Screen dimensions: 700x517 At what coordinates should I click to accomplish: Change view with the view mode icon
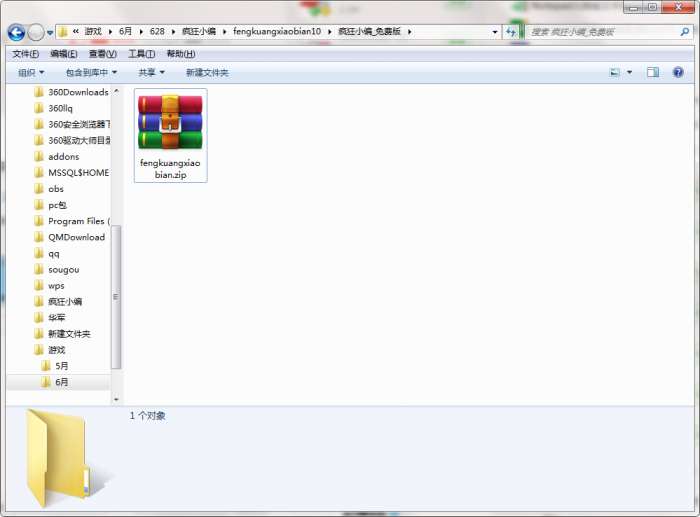tap(615, 72)
